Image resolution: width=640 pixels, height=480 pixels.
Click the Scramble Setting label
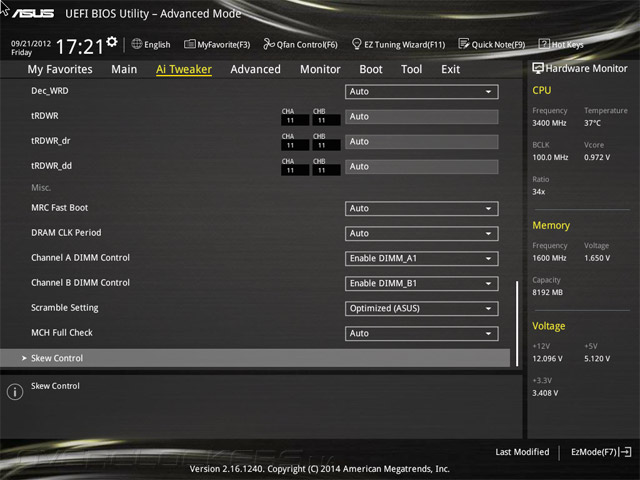pos(64,308)
